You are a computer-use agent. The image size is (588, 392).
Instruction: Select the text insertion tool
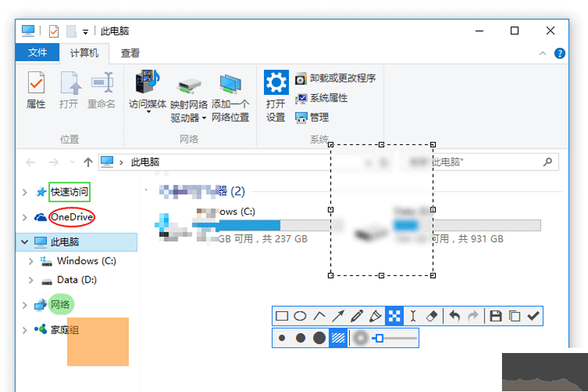point(413,316)
